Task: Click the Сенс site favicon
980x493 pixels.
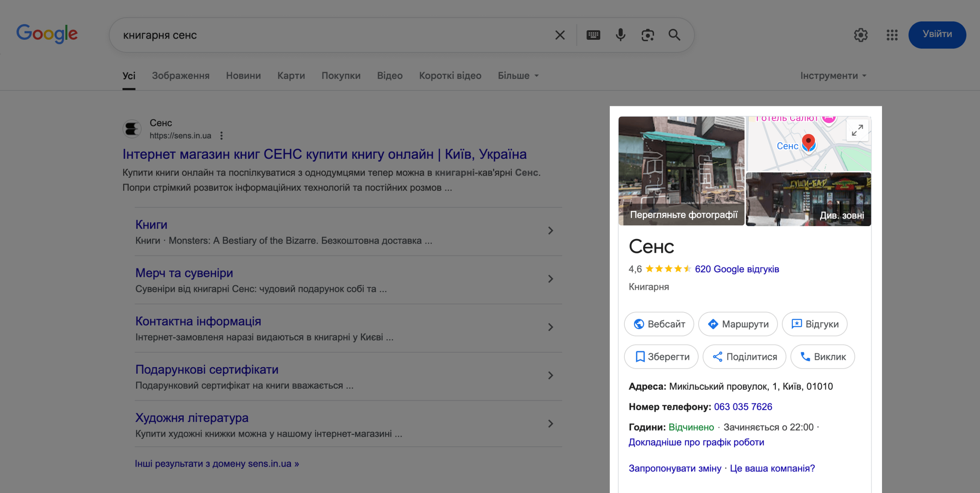Action: click(x=132, y=129)
